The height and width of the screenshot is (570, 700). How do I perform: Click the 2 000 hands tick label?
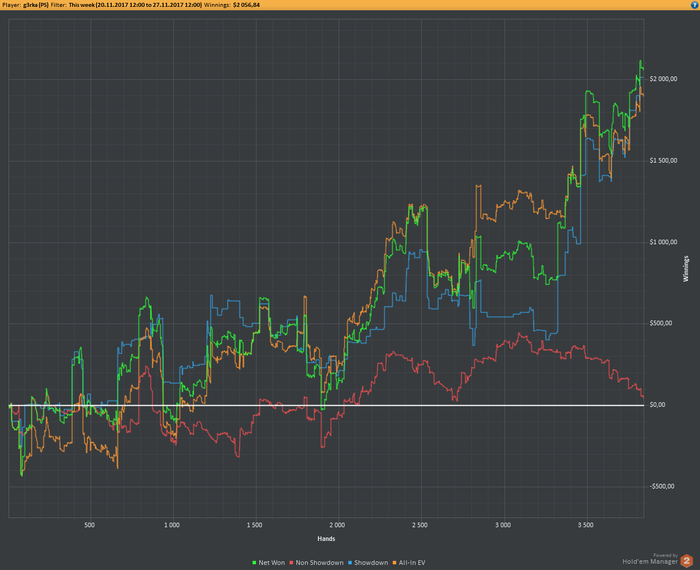pos(337,524)
